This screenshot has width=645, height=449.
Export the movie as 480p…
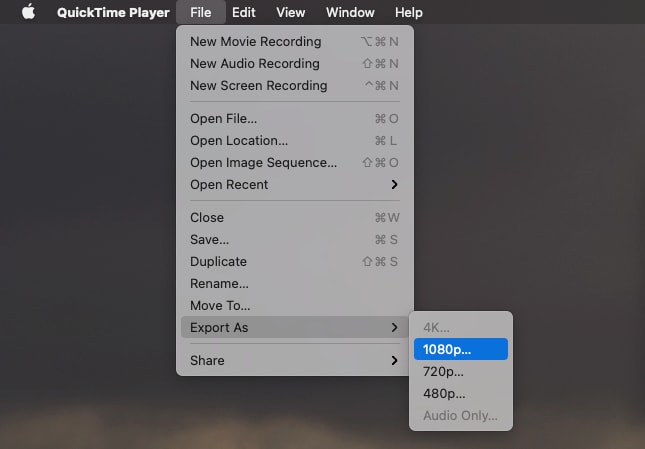tap(461, 393)
